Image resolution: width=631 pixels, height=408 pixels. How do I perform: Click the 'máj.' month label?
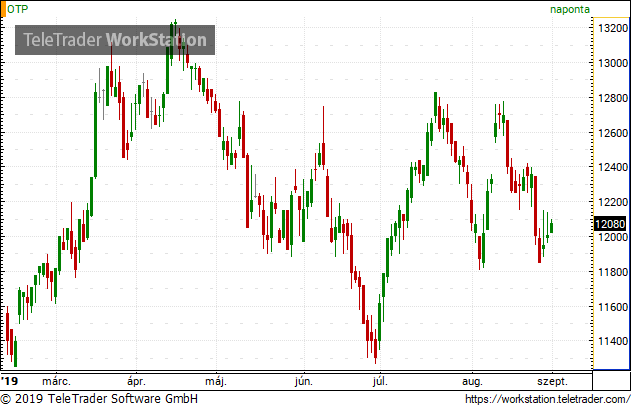pyautogui.click(x=216, y=381)
